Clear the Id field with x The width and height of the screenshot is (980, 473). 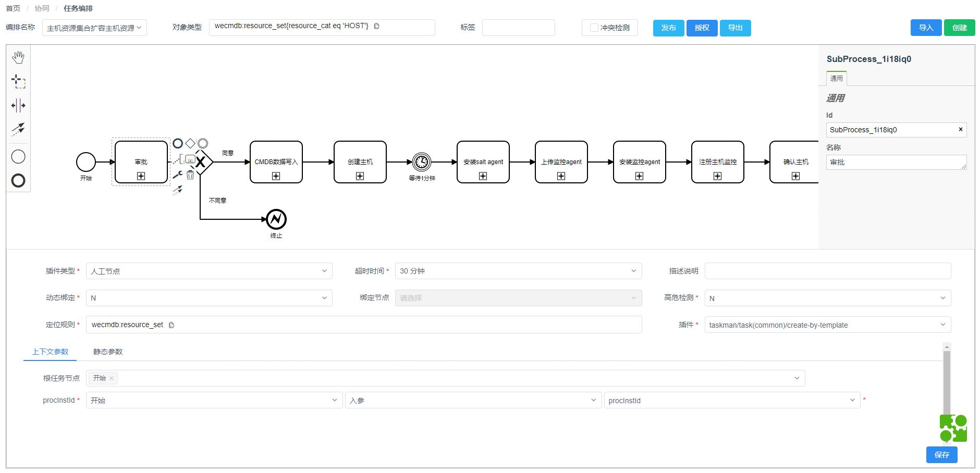pyautogui.click(x=961, y=129)
